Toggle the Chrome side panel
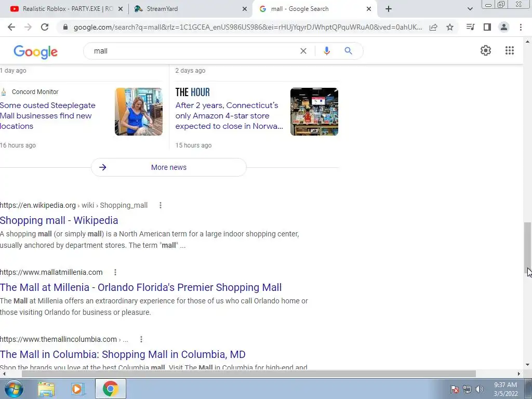Screen dimensions: 532x399 487,27
